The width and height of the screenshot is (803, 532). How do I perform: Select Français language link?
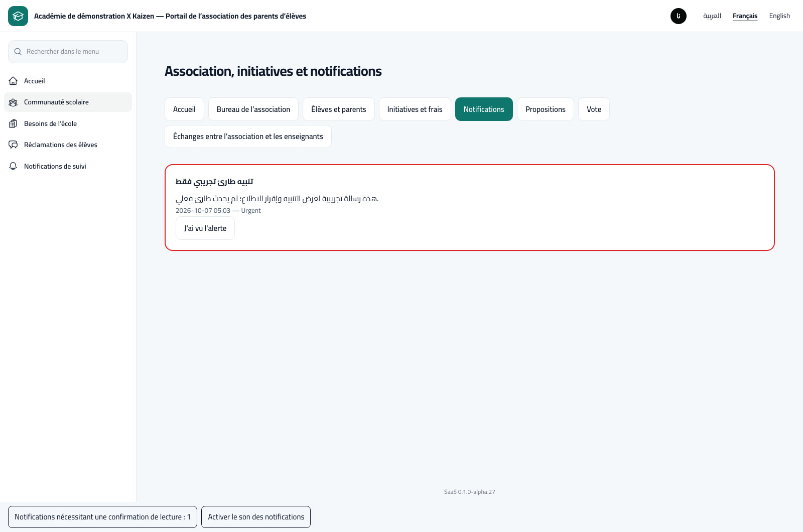pyautogui.click(x=745, y=16)
